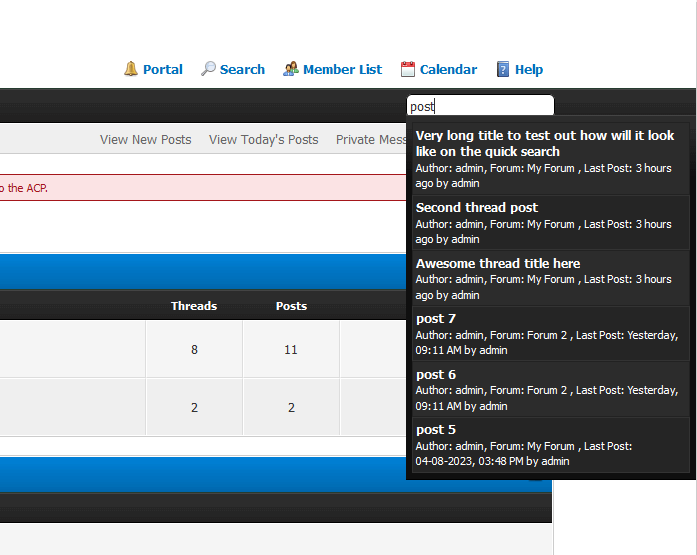Open 'post 7' search result
The height and width of the screenshot is (555, 697).
point(551,334)
